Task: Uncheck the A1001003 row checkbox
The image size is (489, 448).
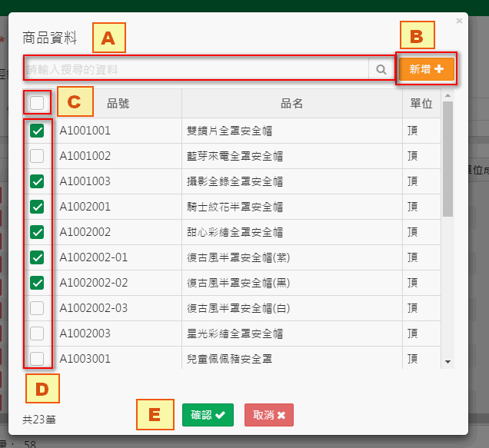Action: [x=37, y=181]
